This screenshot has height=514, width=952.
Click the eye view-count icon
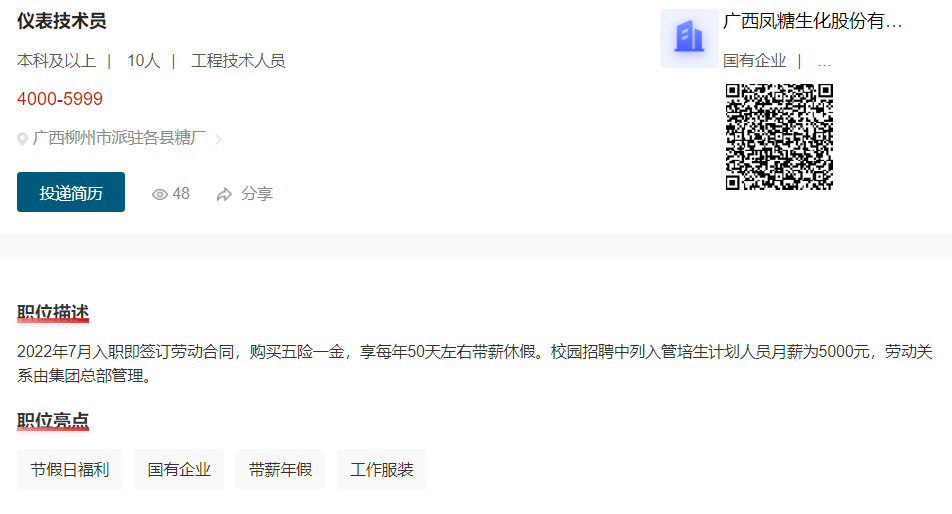coord(160,194)
